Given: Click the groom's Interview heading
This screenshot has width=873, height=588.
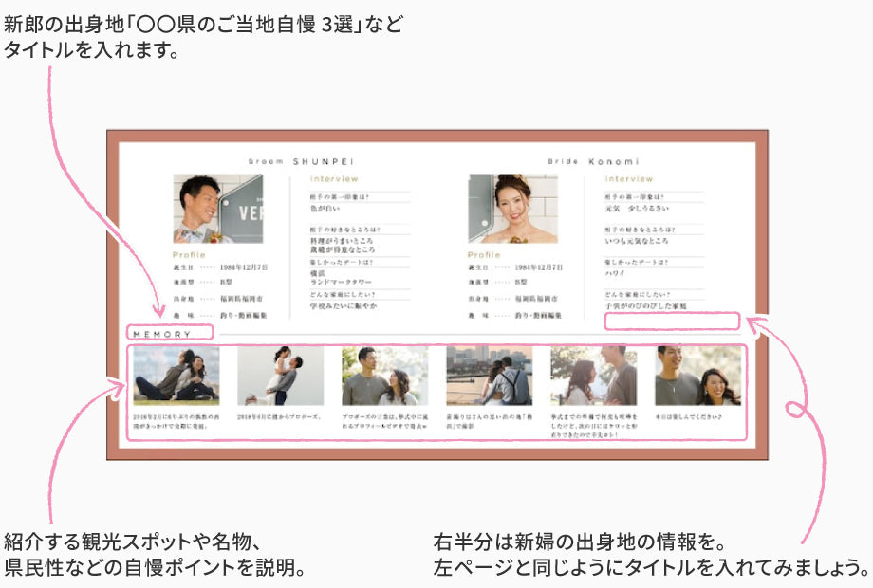Looking at the screenshot, I should coord(334,178).
